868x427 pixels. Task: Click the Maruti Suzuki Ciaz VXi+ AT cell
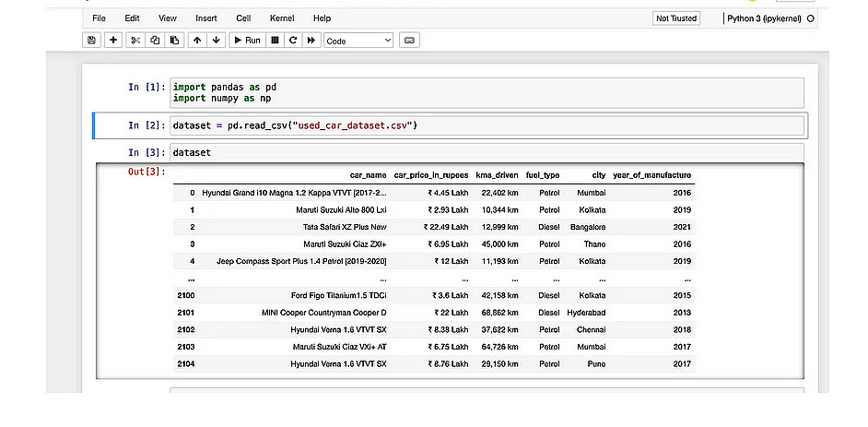pyautogui.click(x=339, y=348)
